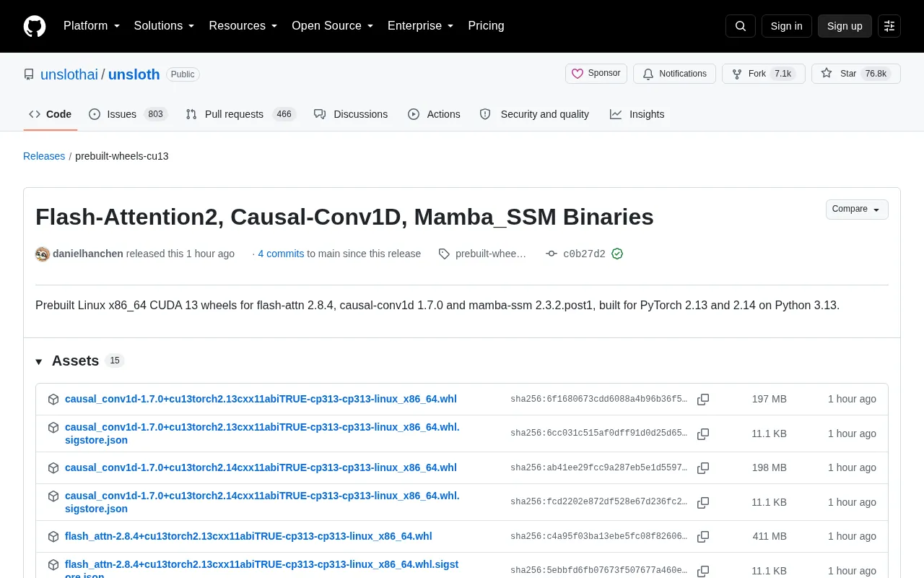Open the Solutions dropdown menu
924x578 pixels.
(x=165, y=26)
